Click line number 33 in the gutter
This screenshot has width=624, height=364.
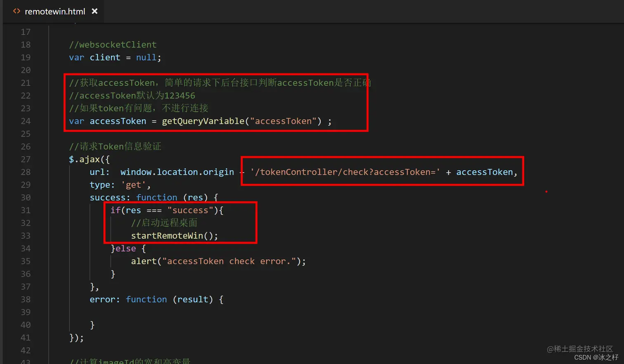(26, 236)
